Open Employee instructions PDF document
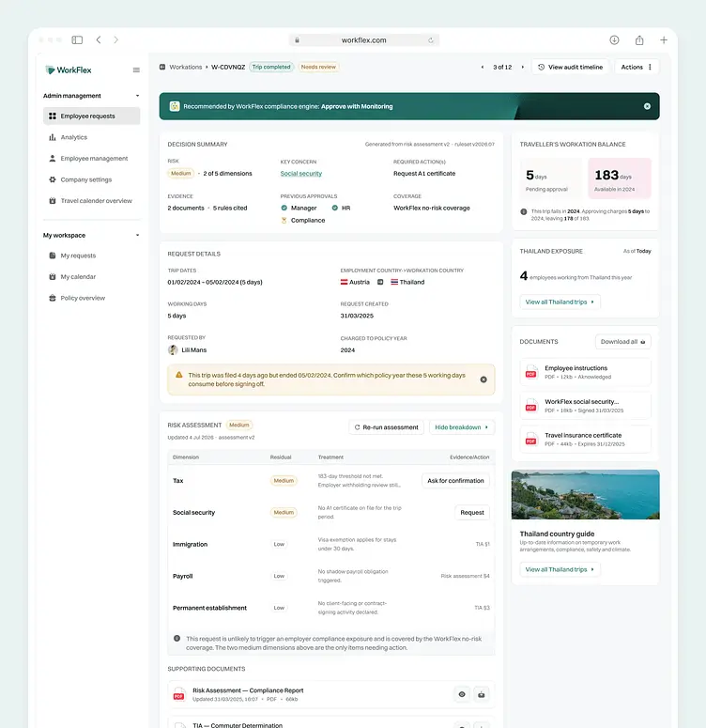Image resolution: width=706 pixels, height=728 pixels. 585,372
